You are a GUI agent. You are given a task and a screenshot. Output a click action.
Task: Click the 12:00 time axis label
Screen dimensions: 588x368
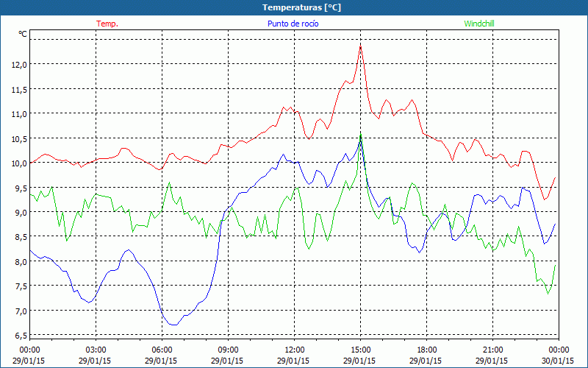295,350
